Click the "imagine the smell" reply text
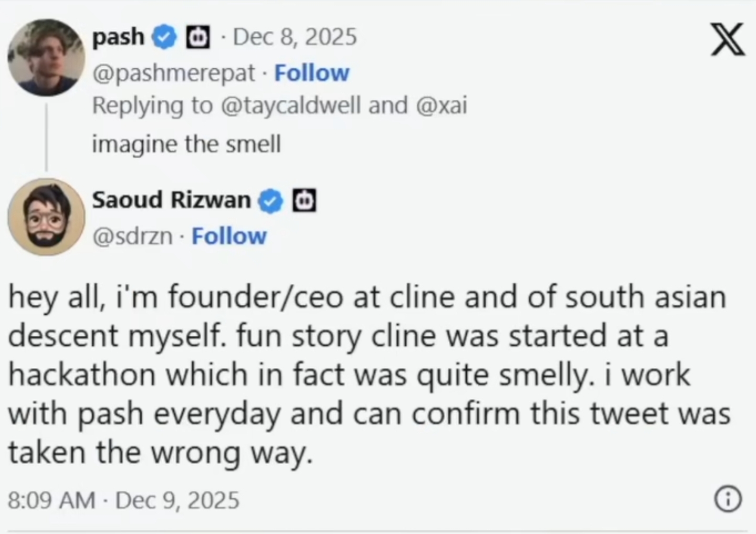Screen dimensions: 756x534 click(186, 144)
